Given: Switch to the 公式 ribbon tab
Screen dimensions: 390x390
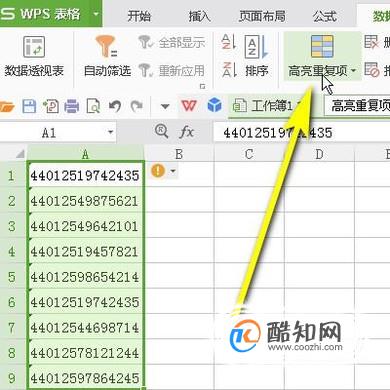Looking at the screenshot, I should pos(325,16).
